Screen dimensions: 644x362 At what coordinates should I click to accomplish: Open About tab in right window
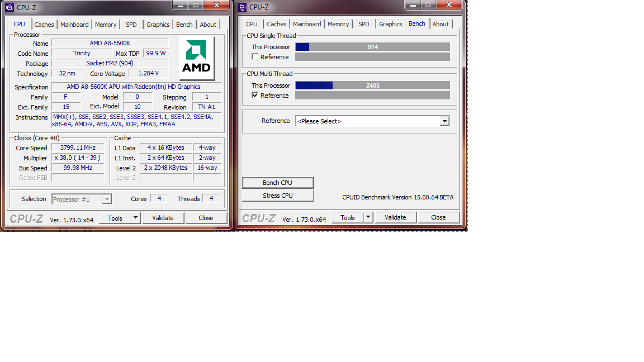click(x=441, y=24)
